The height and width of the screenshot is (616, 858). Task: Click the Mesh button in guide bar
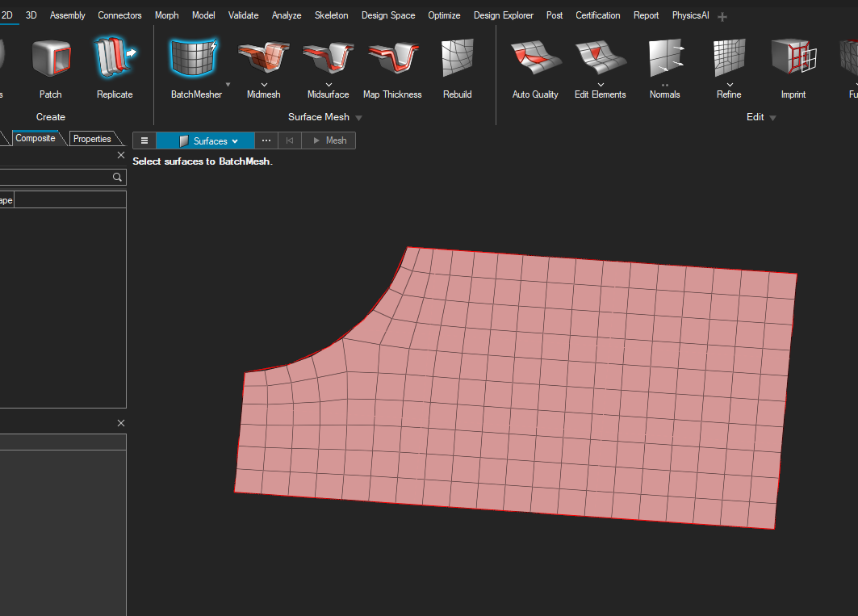329,140
